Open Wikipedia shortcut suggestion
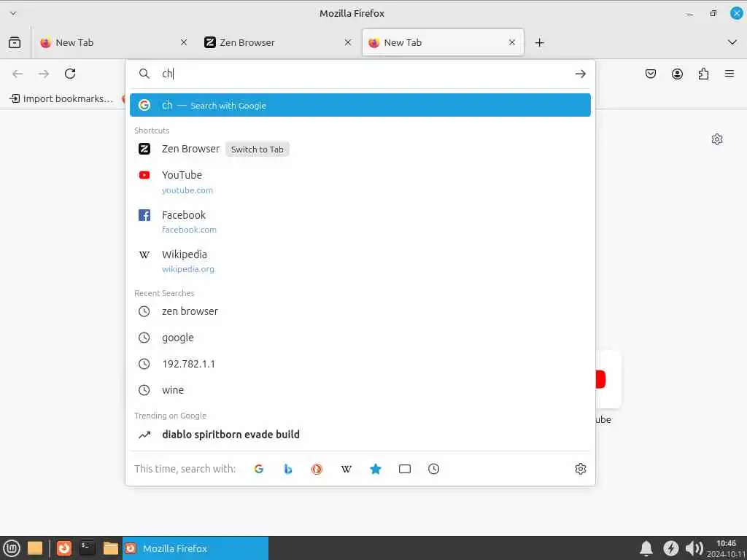This screenshot has height=560, width=747. 360,262
